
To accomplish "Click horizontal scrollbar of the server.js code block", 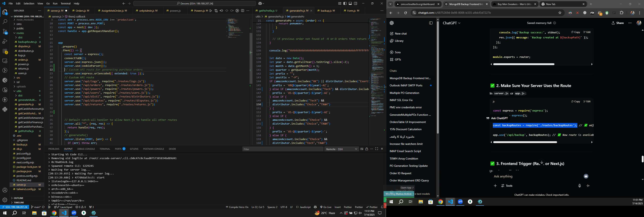I will [525, 142].
